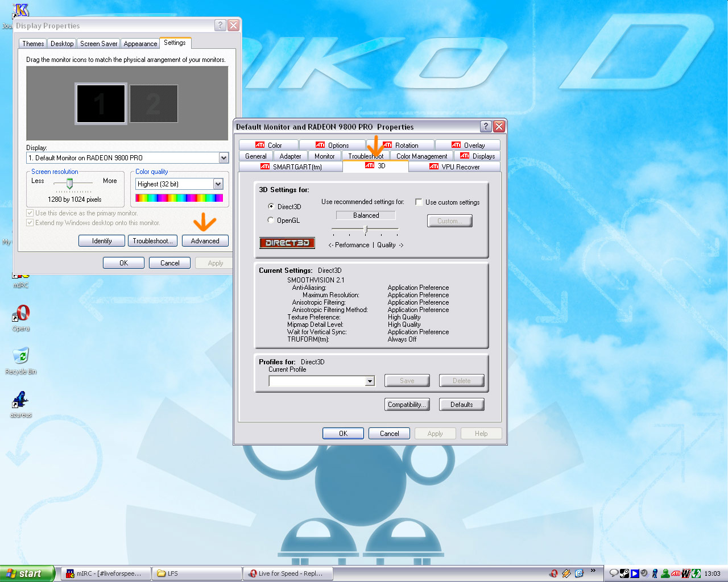Open the ATI tray icon

[x=676, y=573]
